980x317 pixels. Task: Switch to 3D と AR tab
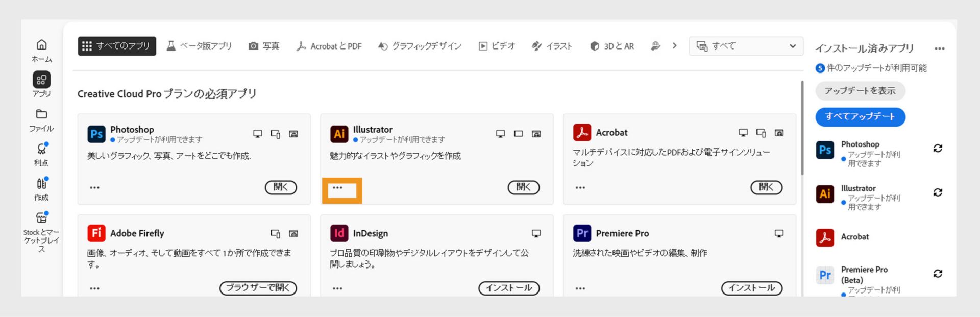[611, 46]
